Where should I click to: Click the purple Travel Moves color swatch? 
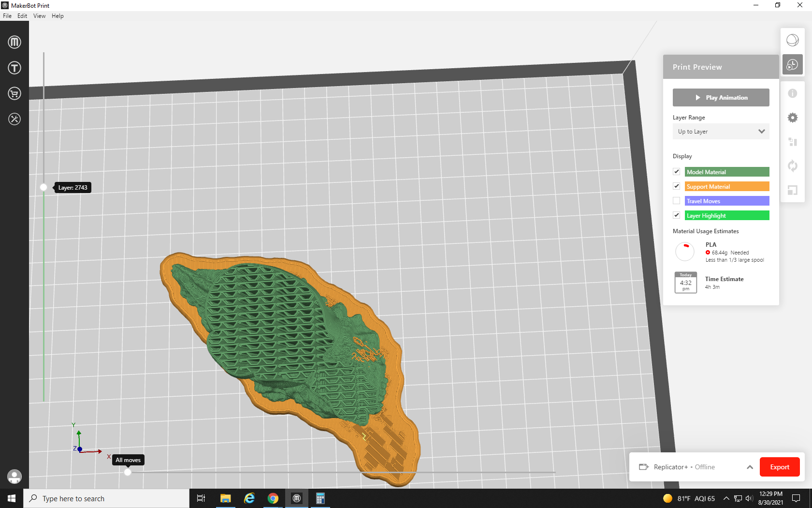727,201
